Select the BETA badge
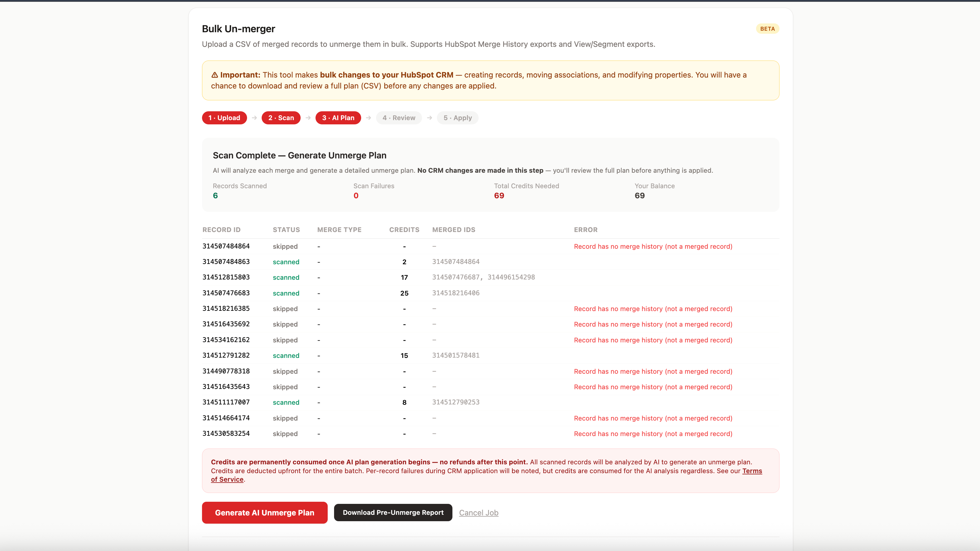 pyautogui.click(x=767, y=29)
